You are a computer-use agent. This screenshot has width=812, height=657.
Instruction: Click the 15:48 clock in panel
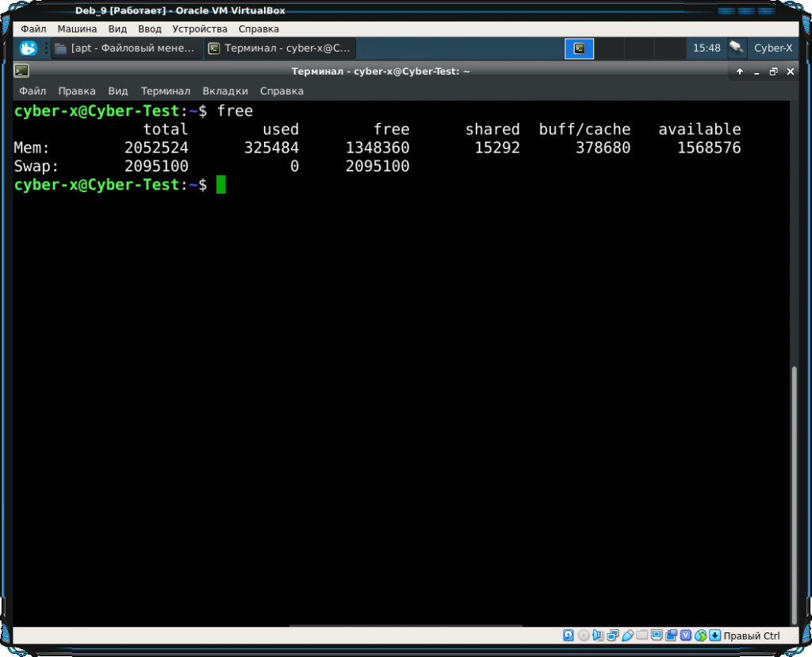[x=707, y=48]
